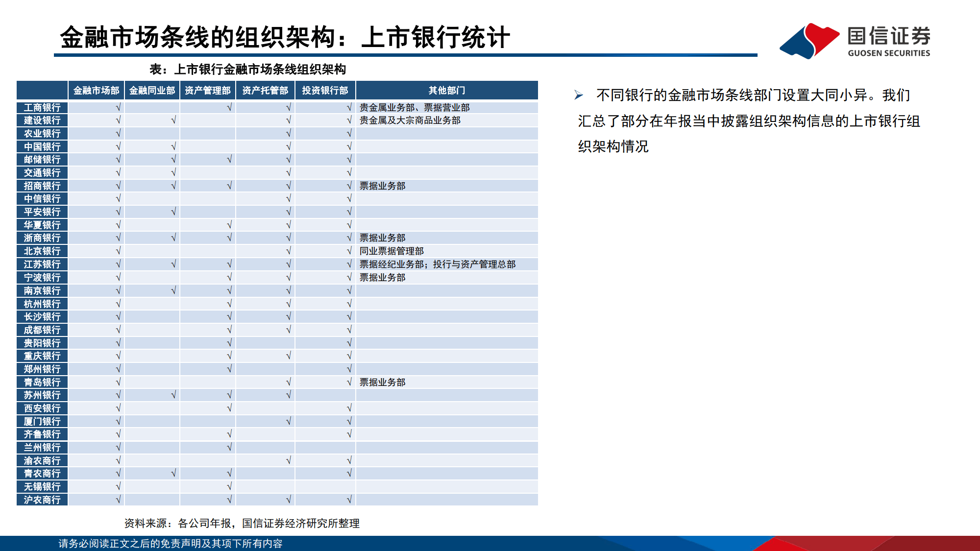This screenshot has width=980, height=551.
Task: Select the 招商银行 row label
Action: point(42,186)
